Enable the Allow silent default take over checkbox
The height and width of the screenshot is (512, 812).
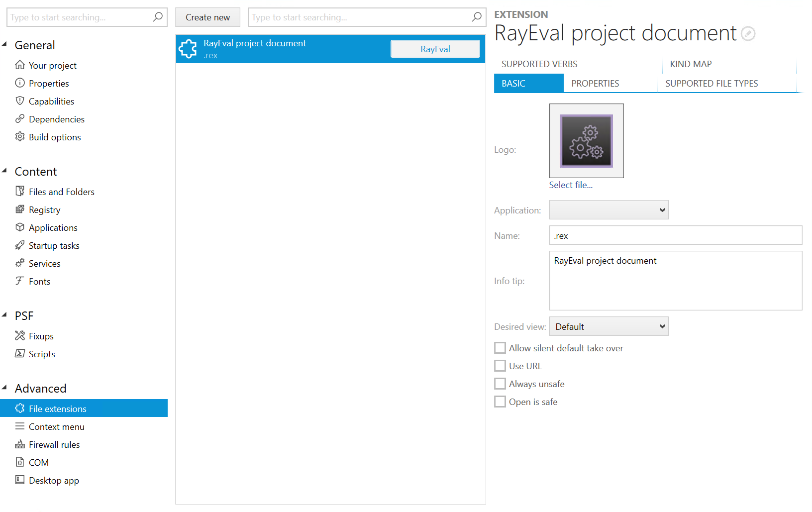pos(500,348)
